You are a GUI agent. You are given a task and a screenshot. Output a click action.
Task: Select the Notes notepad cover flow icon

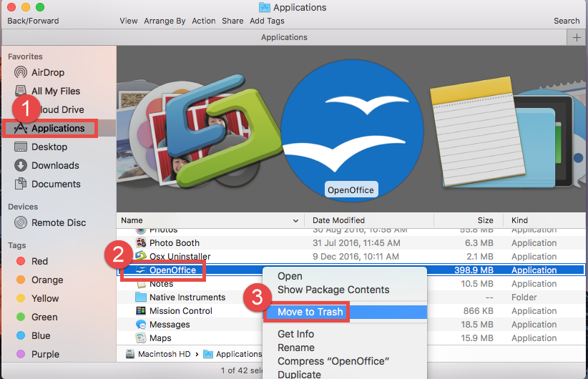tap(476, 131)
